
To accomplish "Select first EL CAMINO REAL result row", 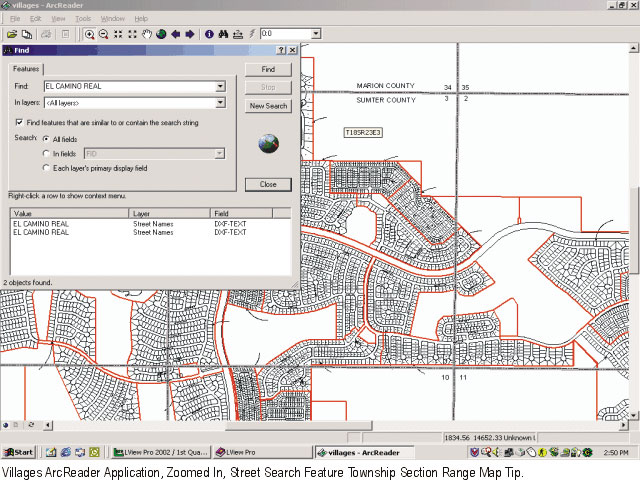I will point(42,223).
